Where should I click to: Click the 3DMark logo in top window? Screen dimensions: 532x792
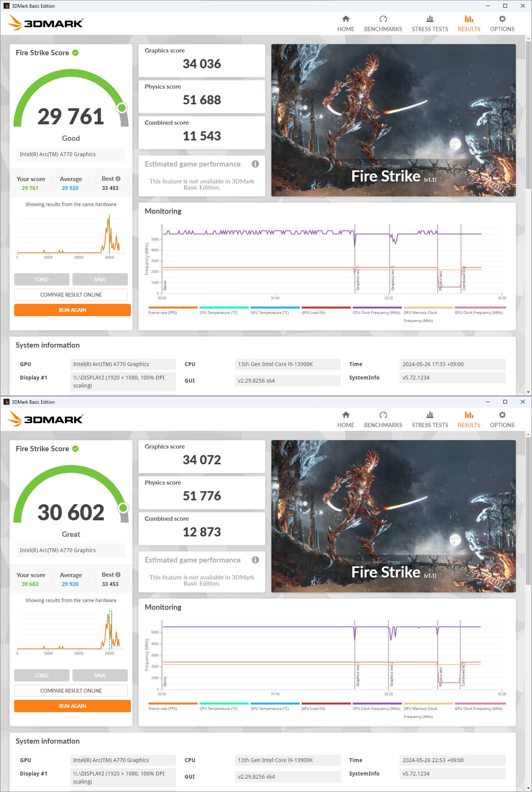pyautogui.click(x=45, y=23)
